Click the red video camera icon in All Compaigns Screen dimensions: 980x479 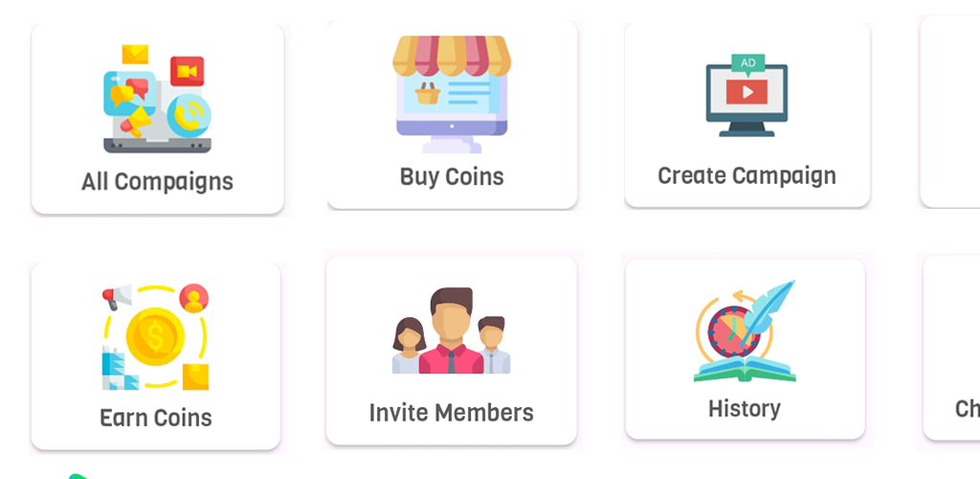[x=187, y=71]
